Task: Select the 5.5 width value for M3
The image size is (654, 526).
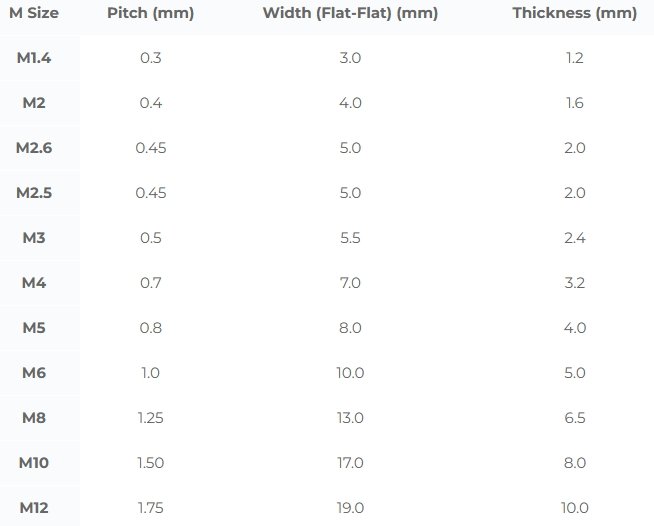Action: pyautogui.click(x=350, y=238)
